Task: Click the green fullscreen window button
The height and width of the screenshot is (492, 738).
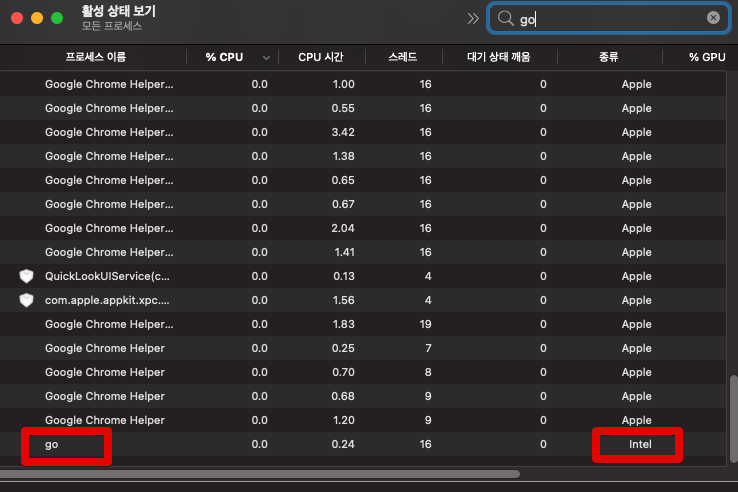Action: point(57,18)
